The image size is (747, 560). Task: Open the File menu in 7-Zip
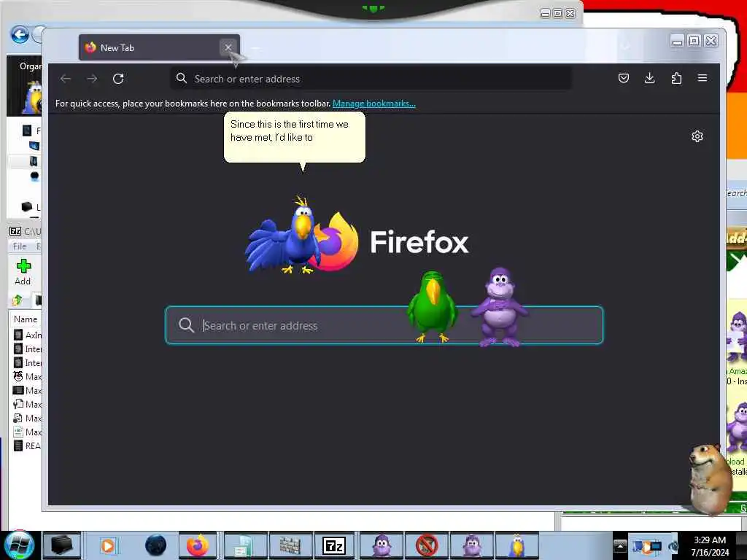20,246
